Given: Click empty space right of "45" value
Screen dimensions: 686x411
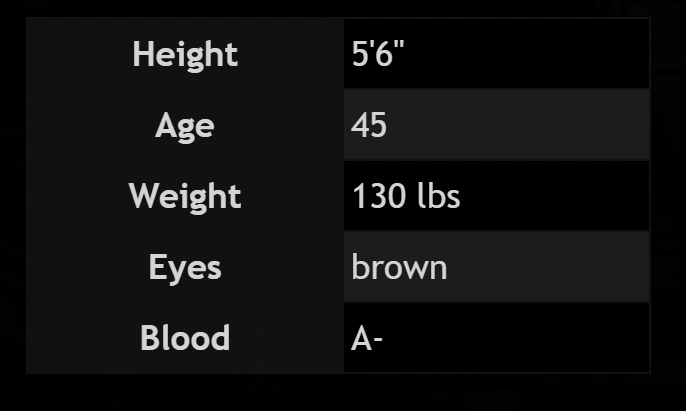Looking at the screenshot, I should [520, 125].
